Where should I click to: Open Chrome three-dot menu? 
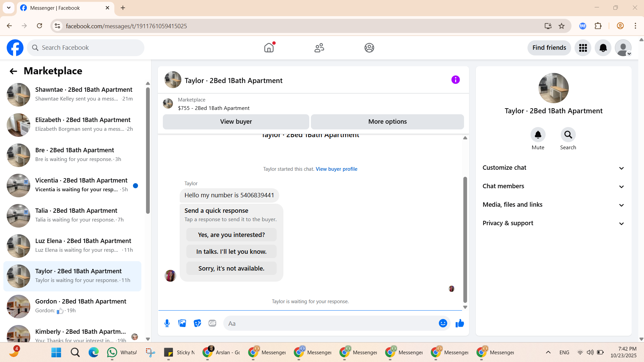pyautogui.click(x=635, y=26)
